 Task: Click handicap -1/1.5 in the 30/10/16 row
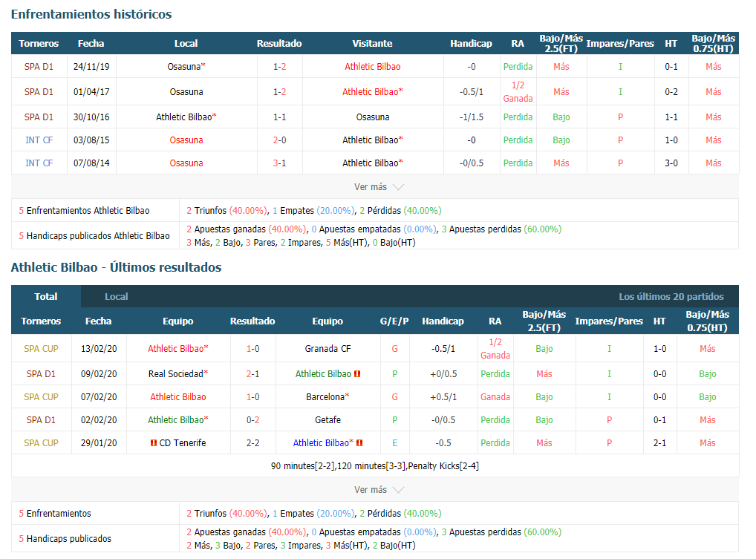472,117
